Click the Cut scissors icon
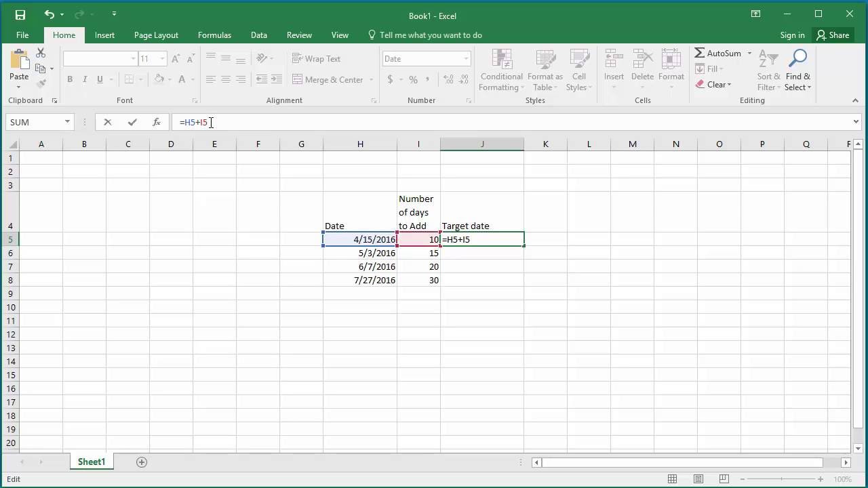The image size is (868, 488). coord(41,53)
